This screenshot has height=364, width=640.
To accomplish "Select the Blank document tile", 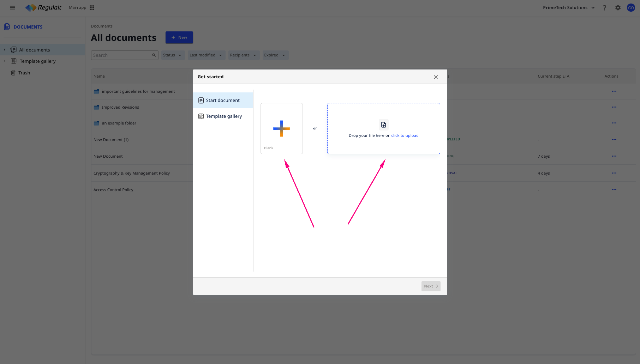I will coord(281,128).
